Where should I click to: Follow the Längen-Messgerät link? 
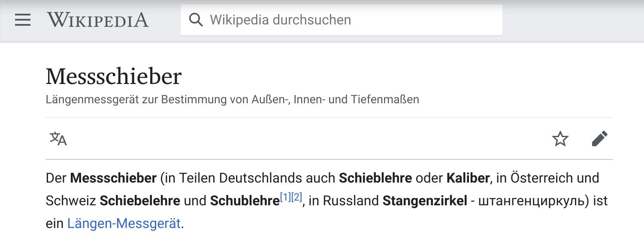[x=124, y=224]
